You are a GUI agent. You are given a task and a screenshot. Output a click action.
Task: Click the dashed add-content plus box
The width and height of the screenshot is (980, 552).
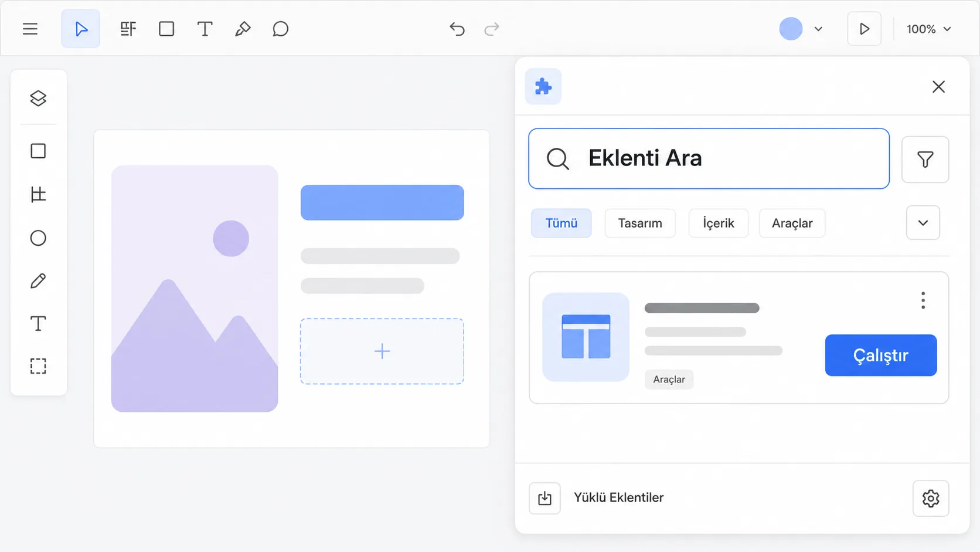pos(382,351)
